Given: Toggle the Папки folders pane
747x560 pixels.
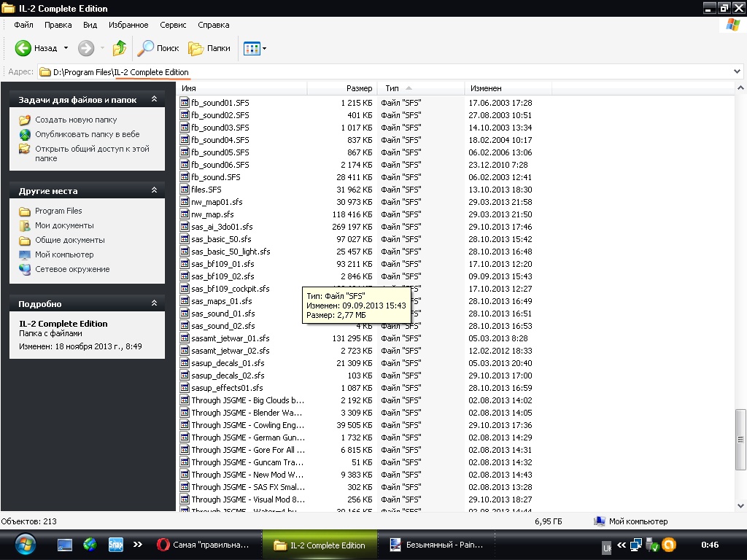Looking at the screenshot, I should point(209,48).
